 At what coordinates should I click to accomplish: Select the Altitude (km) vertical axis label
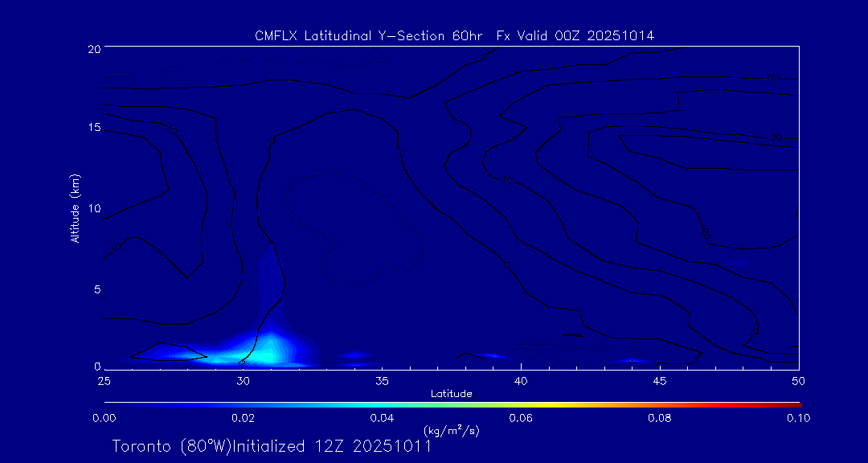[76, 208]
